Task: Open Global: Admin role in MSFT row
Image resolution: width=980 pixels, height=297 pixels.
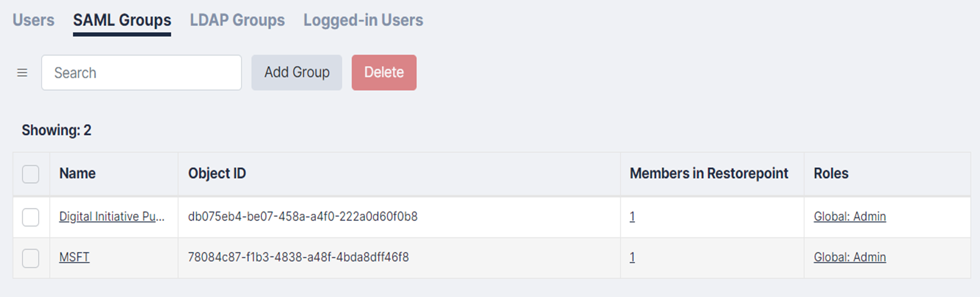Action: tap(849, 257)
